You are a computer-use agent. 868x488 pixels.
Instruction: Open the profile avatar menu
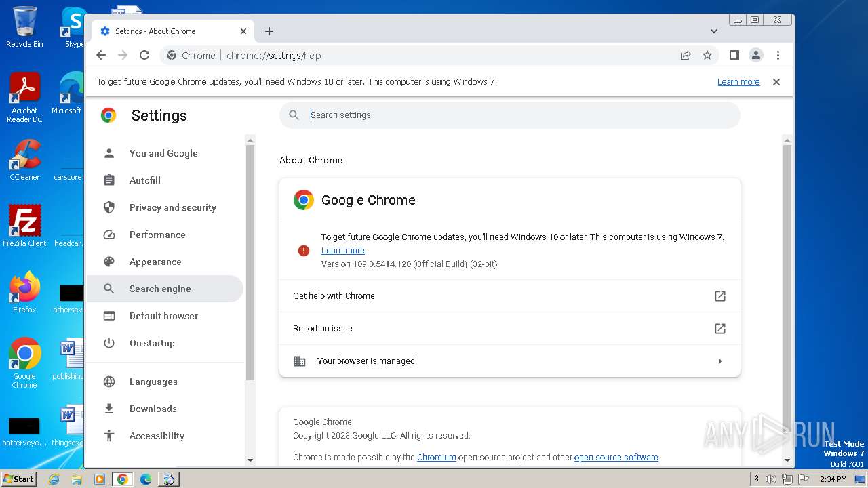tap(756, 56)
